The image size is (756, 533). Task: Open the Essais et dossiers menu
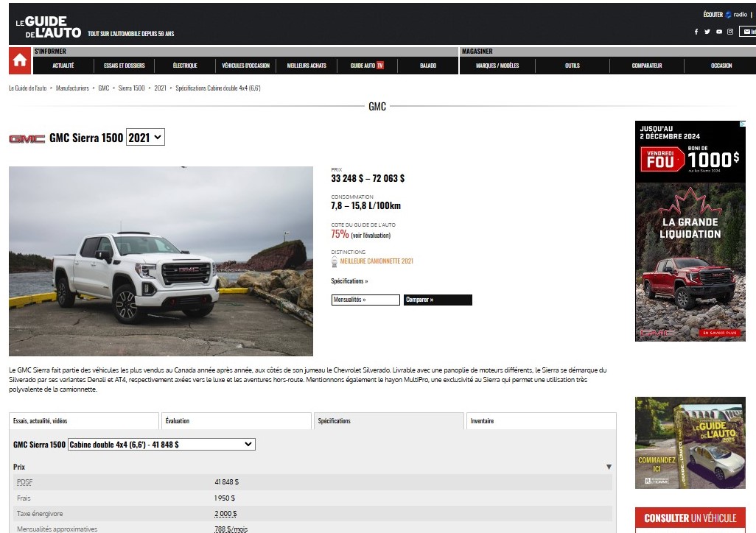pos(125,66)
